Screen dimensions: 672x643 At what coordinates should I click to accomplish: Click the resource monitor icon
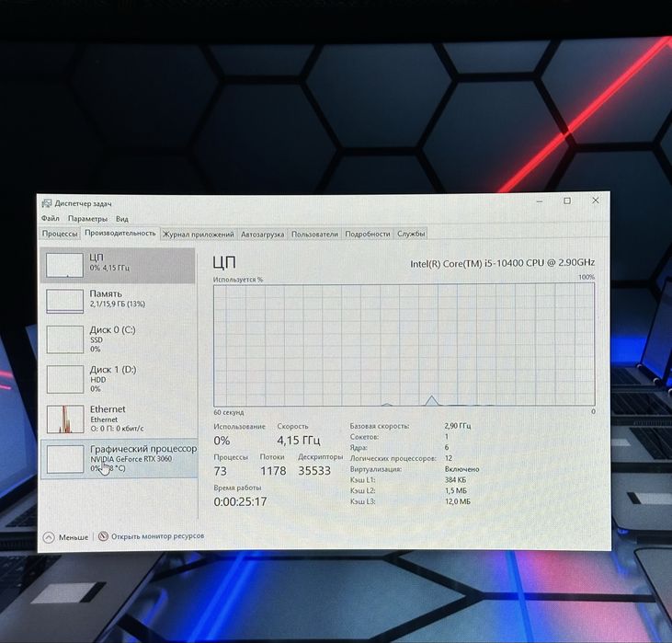(x=103, y=536)
